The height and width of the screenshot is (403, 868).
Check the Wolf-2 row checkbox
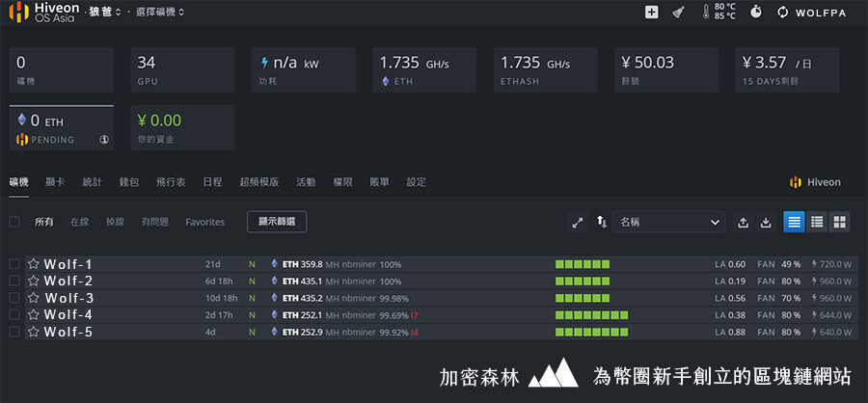(14, 281)
